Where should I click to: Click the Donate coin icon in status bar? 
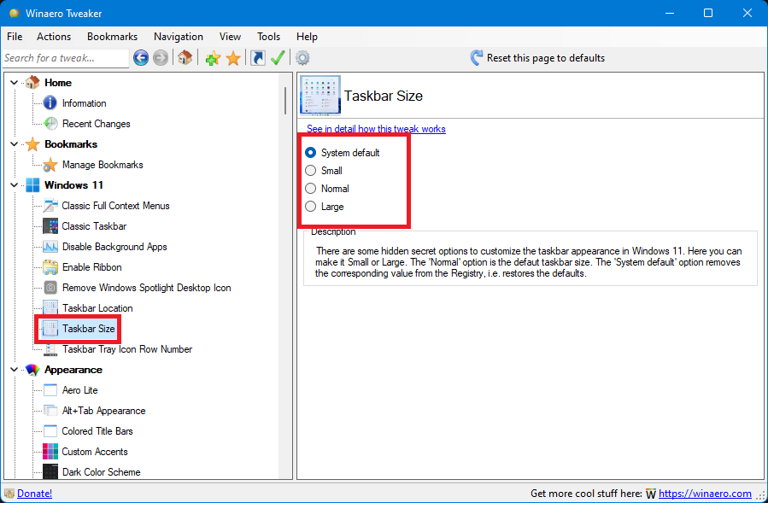coord(9,494)
